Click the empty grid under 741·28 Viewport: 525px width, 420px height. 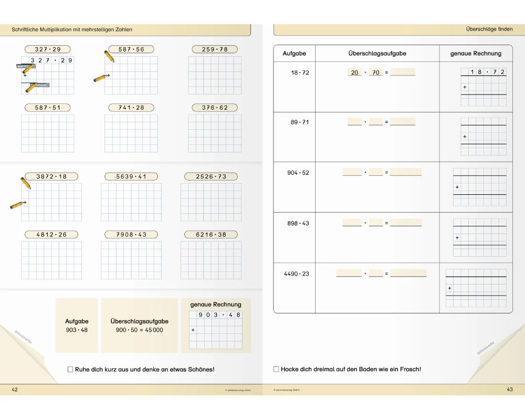point(131,133)
